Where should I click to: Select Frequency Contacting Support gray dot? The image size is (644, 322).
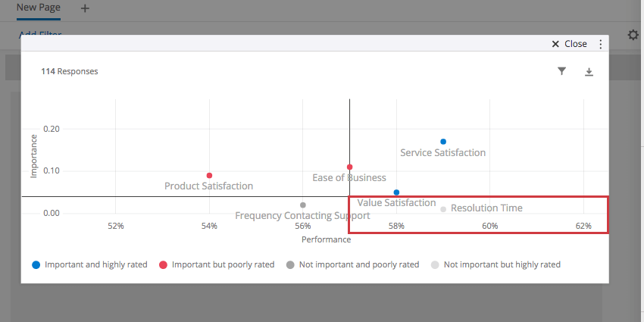[x=303, y=205]
